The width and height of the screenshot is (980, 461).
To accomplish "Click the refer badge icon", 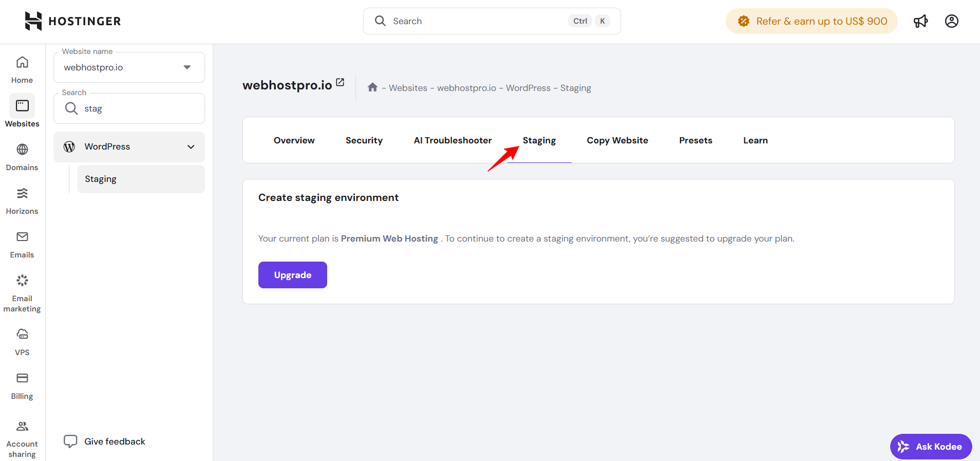I will (x=743, y=21).
